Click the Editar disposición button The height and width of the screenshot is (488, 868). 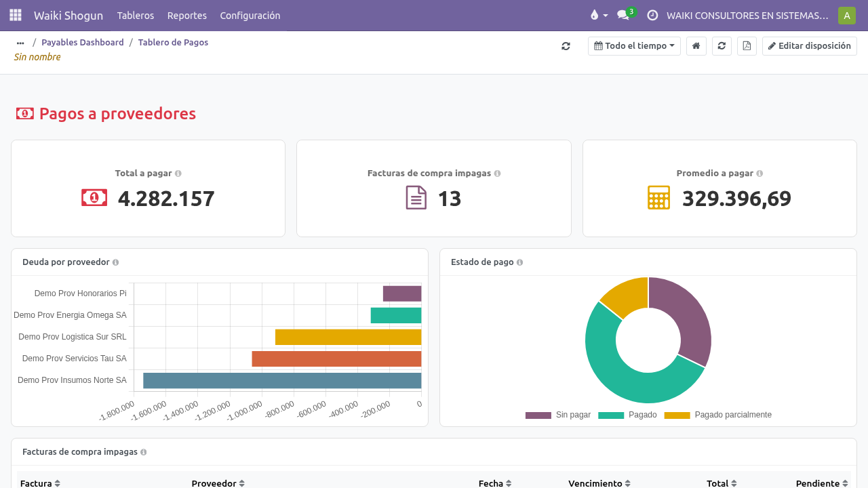pos(810,46)
